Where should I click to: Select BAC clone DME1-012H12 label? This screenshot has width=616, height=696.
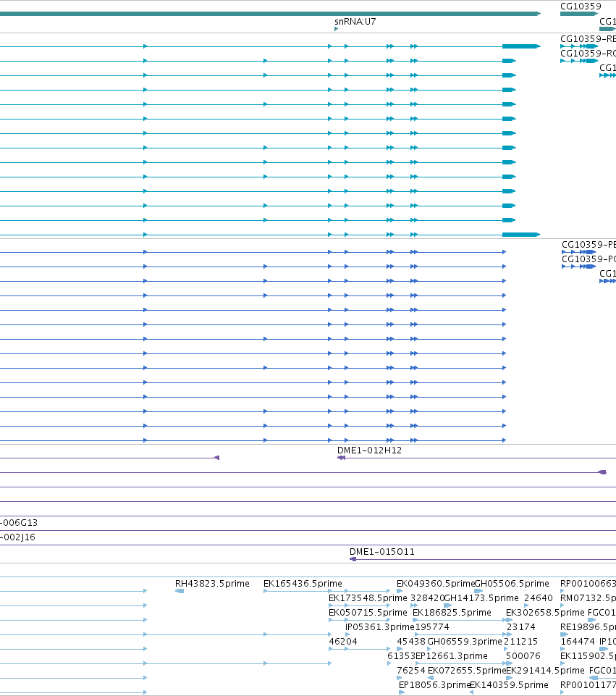[369, 450]
